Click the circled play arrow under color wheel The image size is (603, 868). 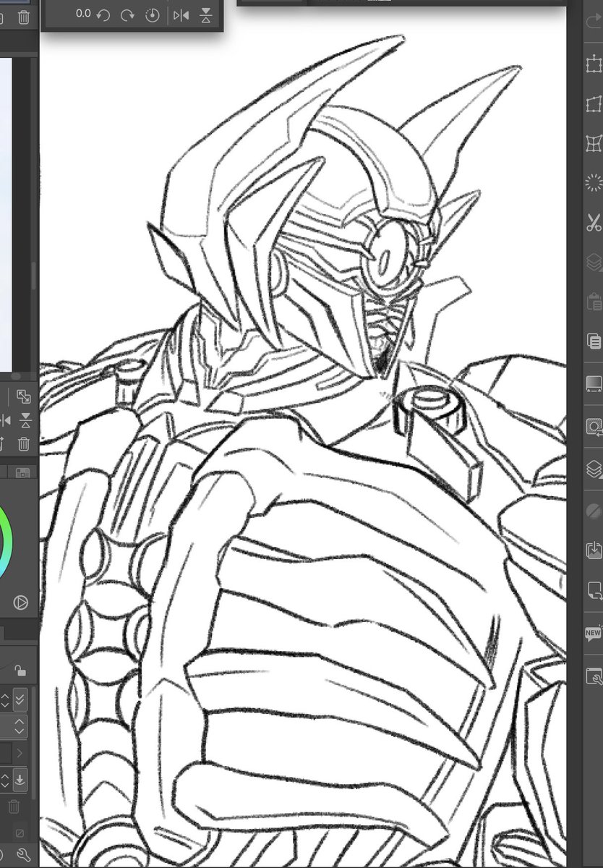click(20, 602)
